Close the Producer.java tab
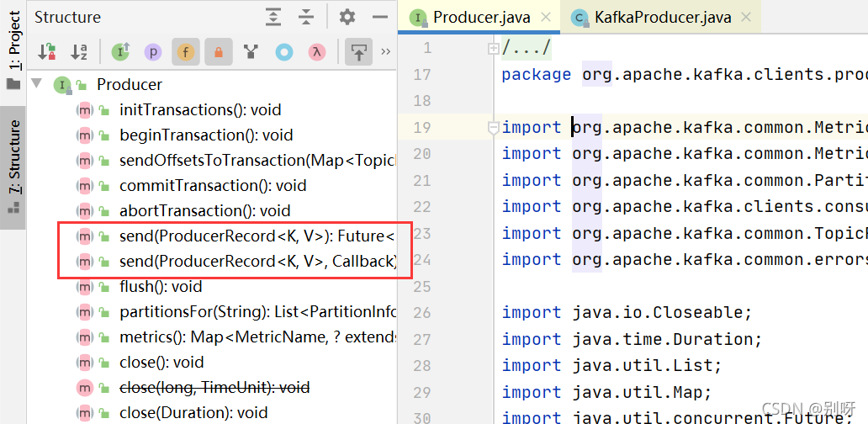Screen dimensions: 868x424 tap(546, 17)
